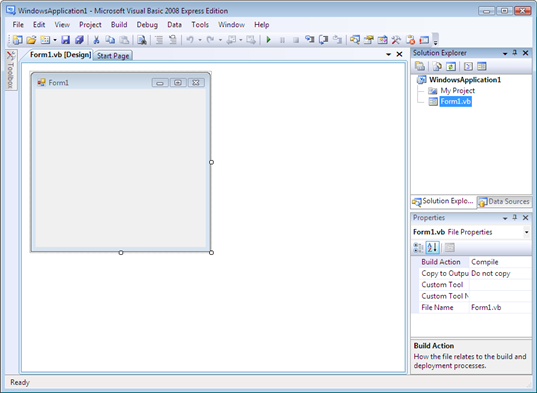Close the Form1.vb [Design] document tab
Viewport: 537px width, 393px height.
399,54
